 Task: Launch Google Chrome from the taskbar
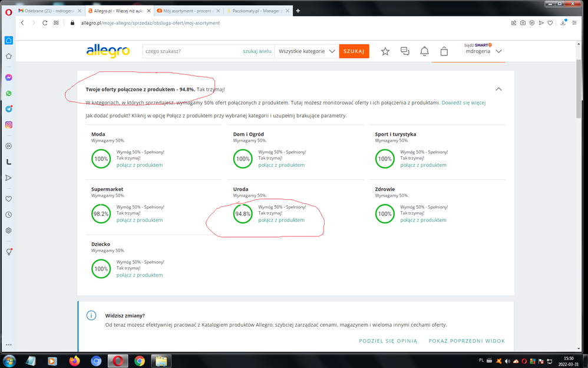[140, 361]
